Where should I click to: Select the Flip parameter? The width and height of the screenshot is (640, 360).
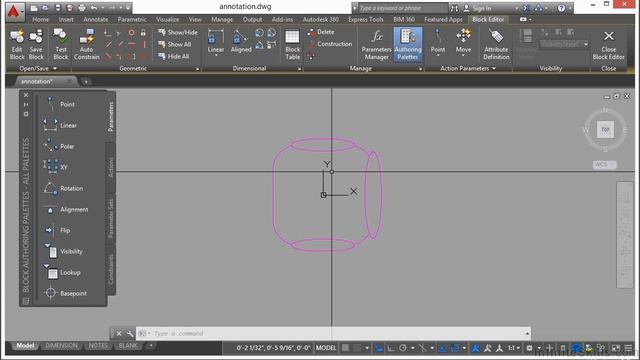pyautogui.click(x=57, y=230)
